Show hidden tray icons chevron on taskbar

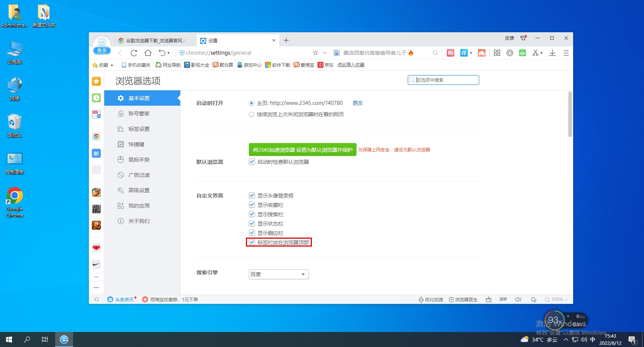pos(566,340)
